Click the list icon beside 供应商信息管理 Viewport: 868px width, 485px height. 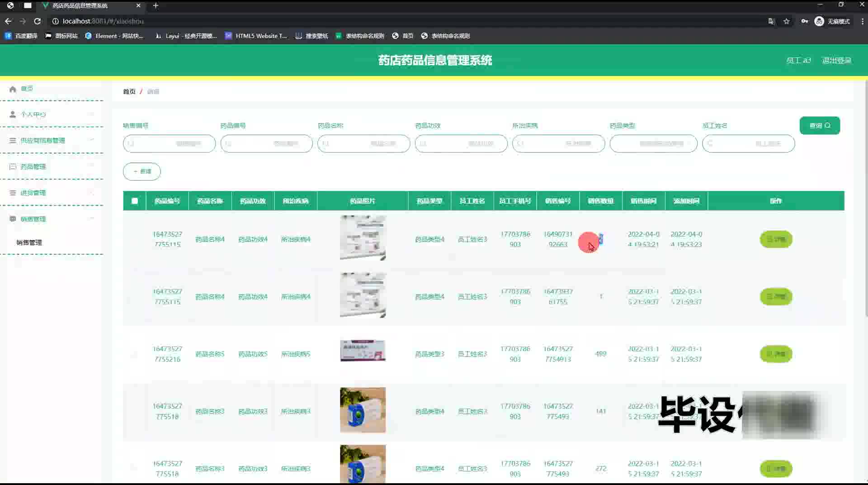point(13,140)
